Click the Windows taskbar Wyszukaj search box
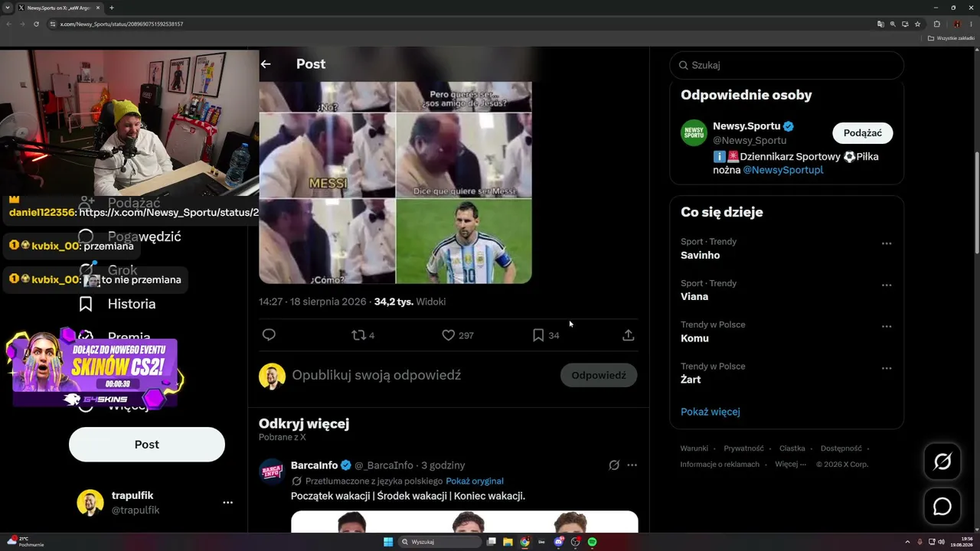Viewport: 980px width, 551px height. pyautogui.click(x=440, y=542)
